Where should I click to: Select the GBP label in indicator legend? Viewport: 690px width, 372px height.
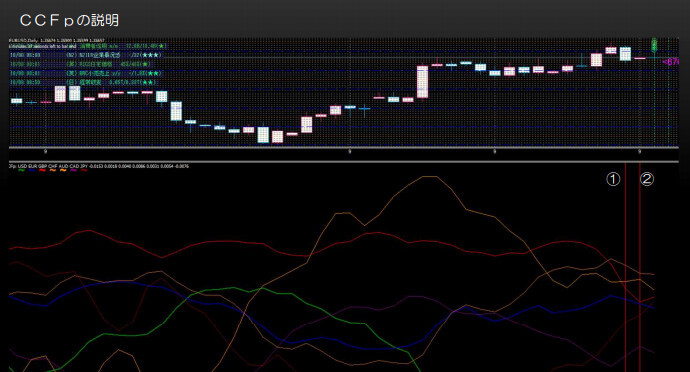pos(43,166)
